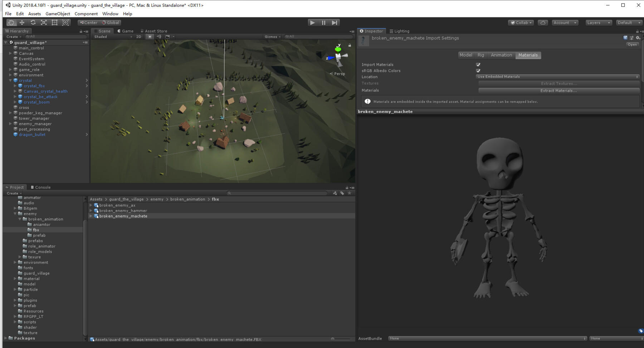Select the Rect Transform tool
Screen dimensions: 644x348
tap(55, 23)
